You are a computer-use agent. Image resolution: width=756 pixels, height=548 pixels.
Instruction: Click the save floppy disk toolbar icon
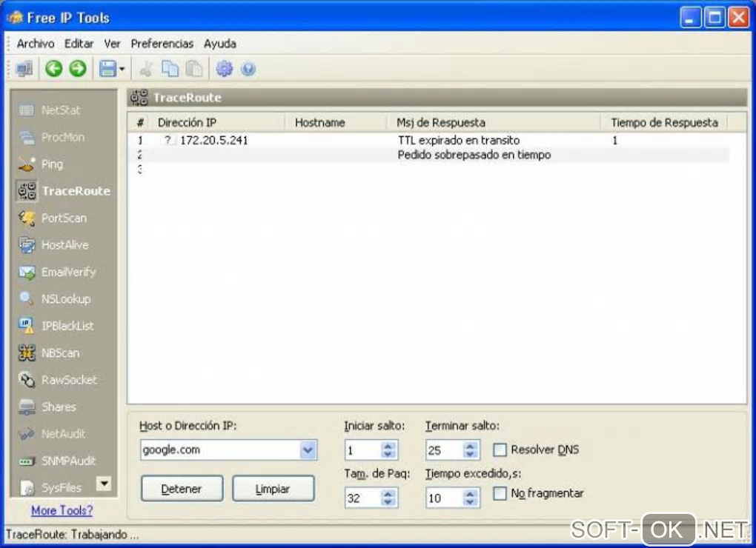[107, 69]
